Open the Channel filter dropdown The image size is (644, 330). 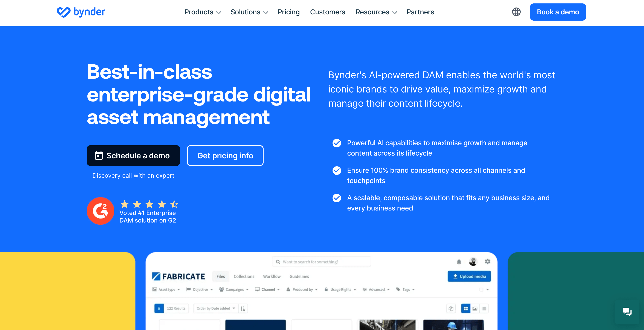(267, 290)
